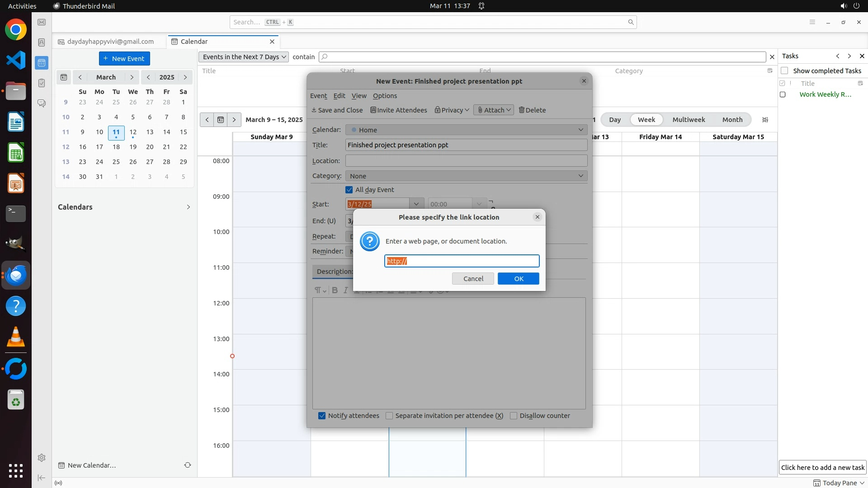Viewport: 868px width, 488px height.
Task: Open the Chat sidebar icon
Action: pyautogui.click(x=42, y=103)
